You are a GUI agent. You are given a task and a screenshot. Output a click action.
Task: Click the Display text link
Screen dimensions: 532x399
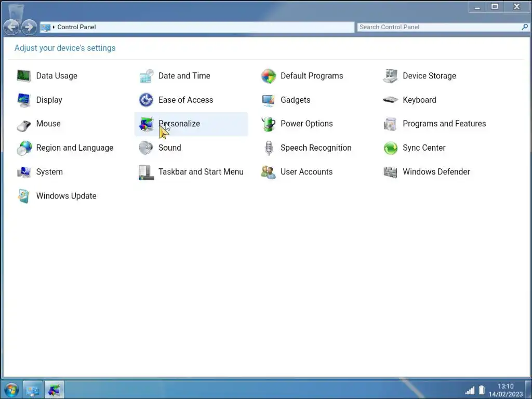[x=49, y=100]
